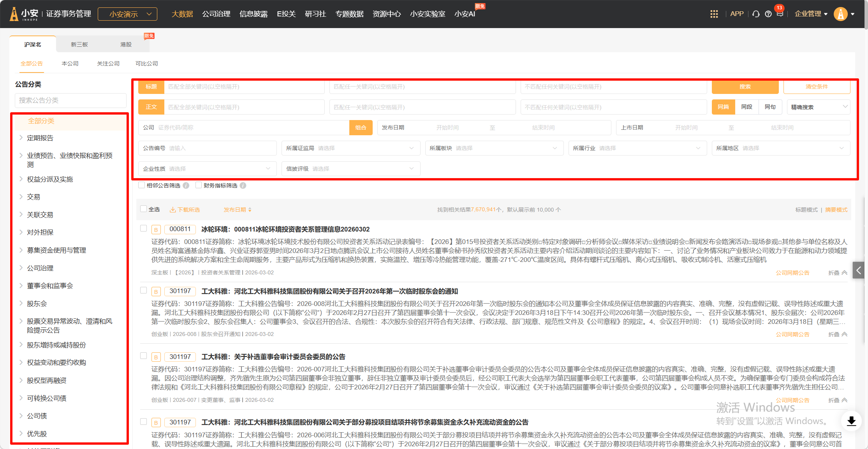Screen dimensions: 868x449
Task: Open the messages icon with 13 badge
Action: (x=780, y=14)
